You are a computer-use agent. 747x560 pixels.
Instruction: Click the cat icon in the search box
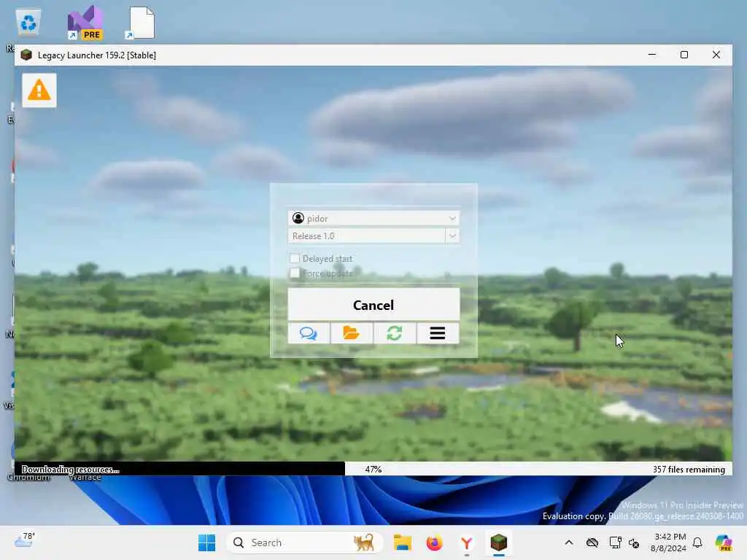(x=364, y=542)
